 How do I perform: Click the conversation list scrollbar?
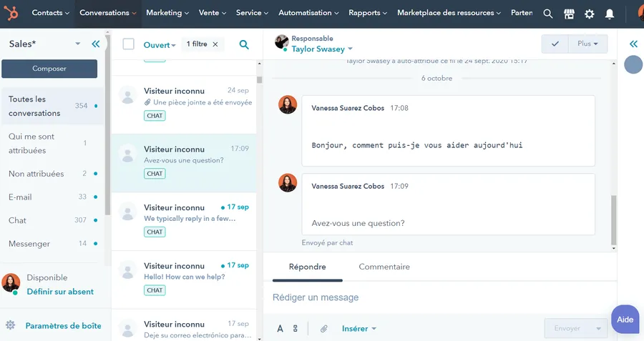click(x=259, y=79)
